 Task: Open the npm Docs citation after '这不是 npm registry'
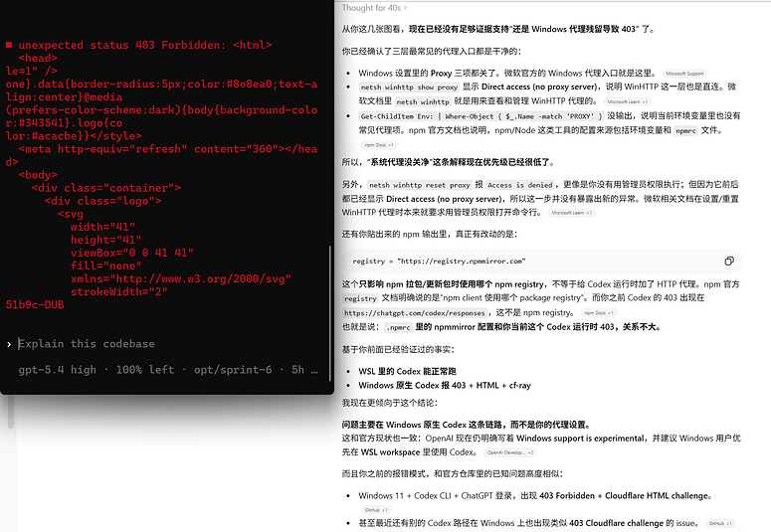pyautogui.click(x=598, y=312)
